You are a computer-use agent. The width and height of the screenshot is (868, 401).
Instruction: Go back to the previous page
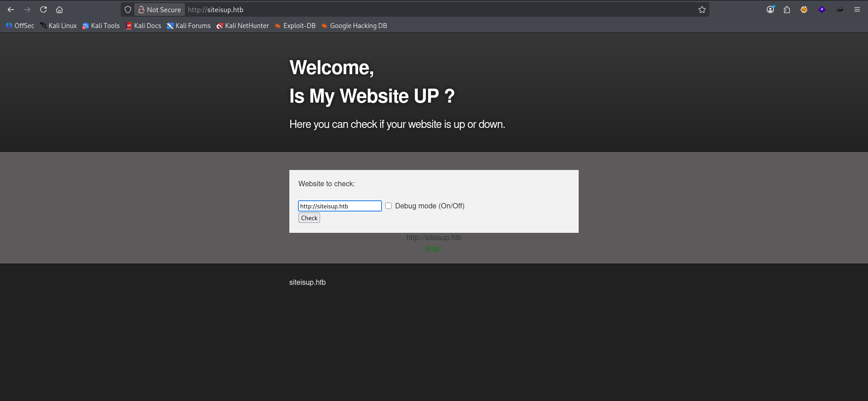pos(11,9)
